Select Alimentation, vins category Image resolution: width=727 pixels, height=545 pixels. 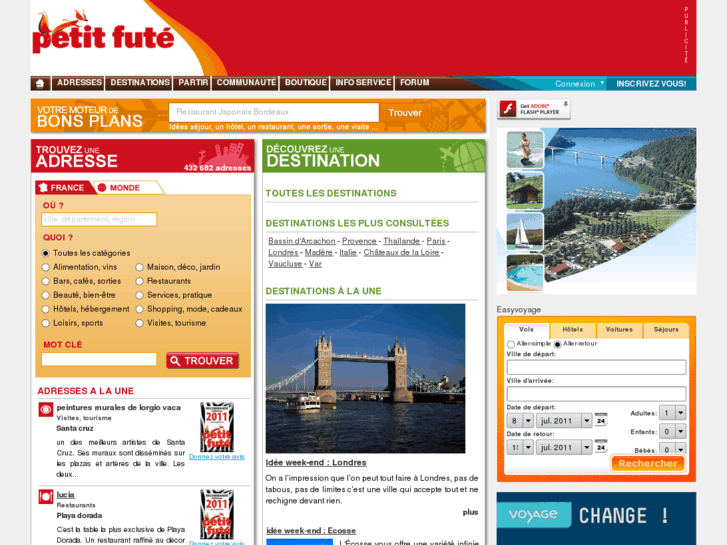pos(45,267)
